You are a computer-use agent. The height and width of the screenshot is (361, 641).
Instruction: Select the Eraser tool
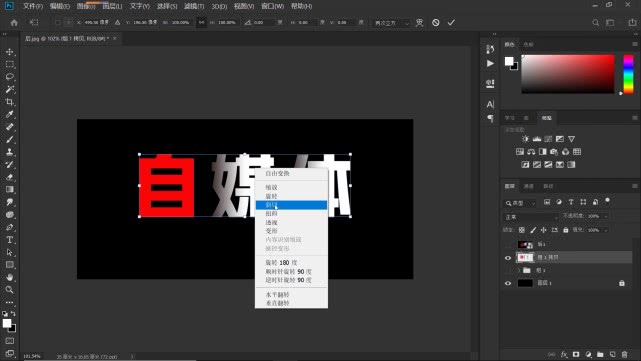click(x=10, y=177)
